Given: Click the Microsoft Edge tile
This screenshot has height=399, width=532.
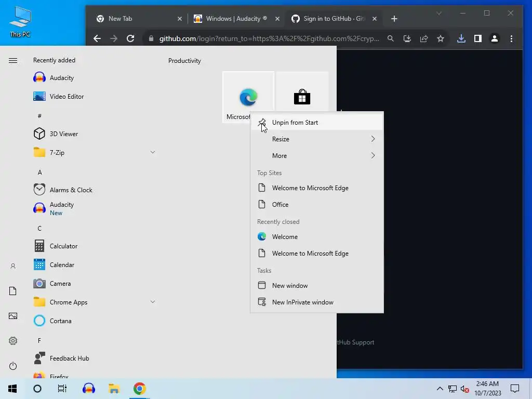Looking at the screenshot, I should coord(248,97).
